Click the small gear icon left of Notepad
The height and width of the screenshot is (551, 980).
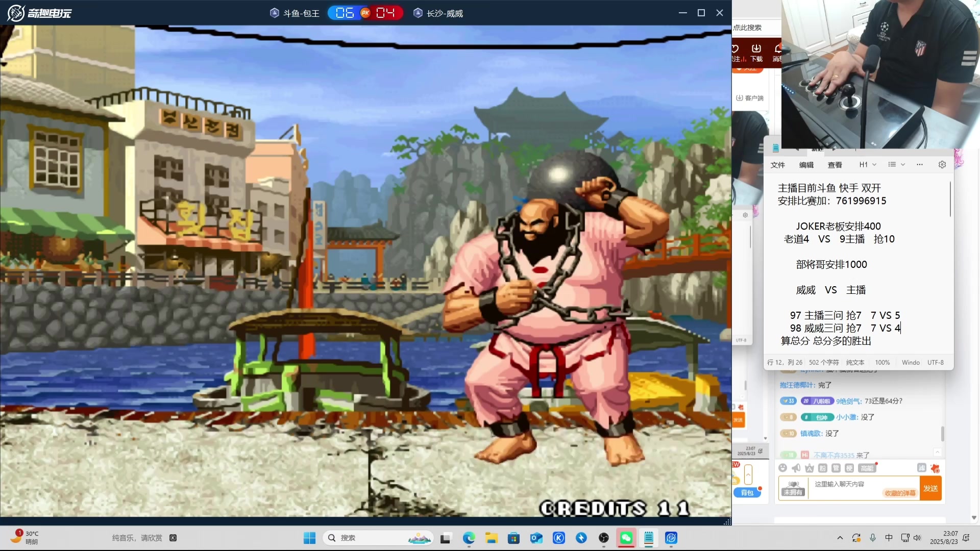coord(745,215)
